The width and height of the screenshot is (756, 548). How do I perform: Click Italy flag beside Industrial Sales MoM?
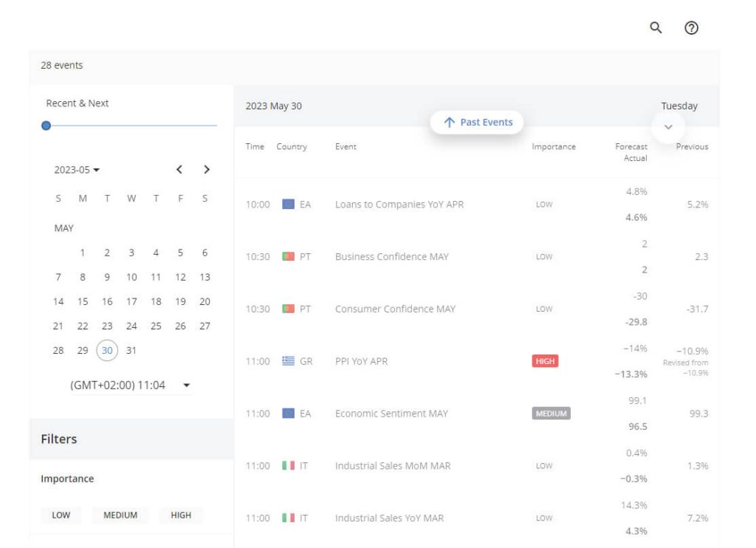pyautogui.click(x=288, y=466)
